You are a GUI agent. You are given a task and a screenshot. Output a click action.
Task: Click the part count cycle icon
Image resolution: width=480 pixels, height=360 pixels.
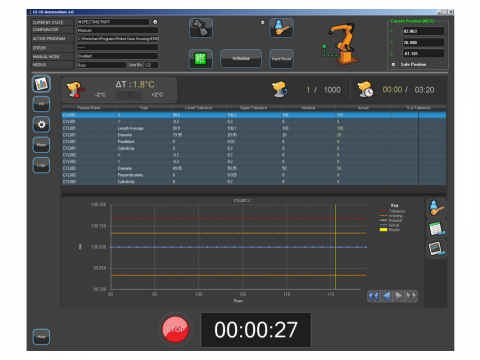[280, 89]
